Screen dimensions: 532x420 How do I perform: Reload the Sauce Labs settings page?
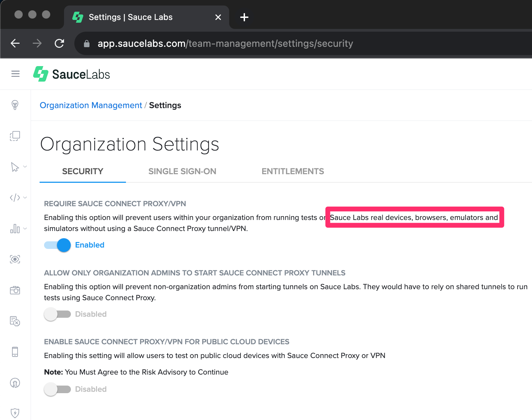59,43
